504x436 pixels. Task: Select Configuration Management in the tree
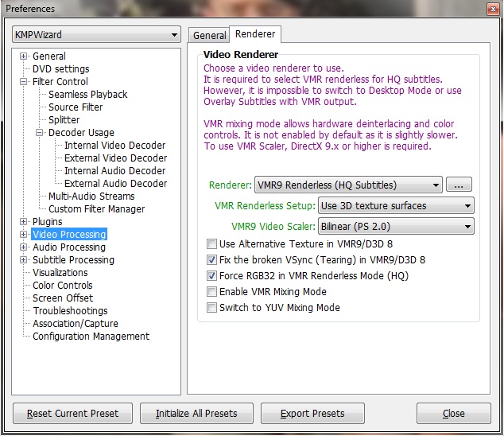click(x=91, y=337)
